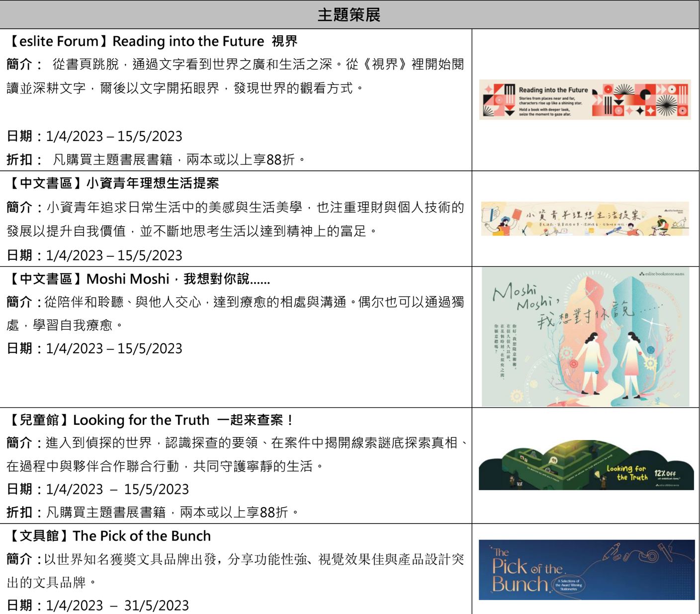The width and height of the screenshot is (700, 614).
Task: Click the Moshi Moshi，我想對你說 heading
Action: coord(139,279)
